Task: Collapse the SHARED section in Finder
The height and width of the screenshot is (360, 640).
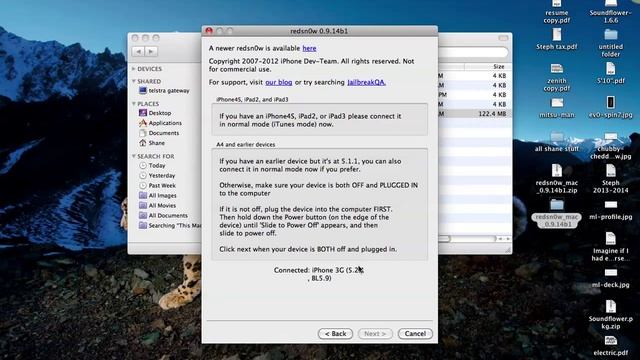Action: 133,81
